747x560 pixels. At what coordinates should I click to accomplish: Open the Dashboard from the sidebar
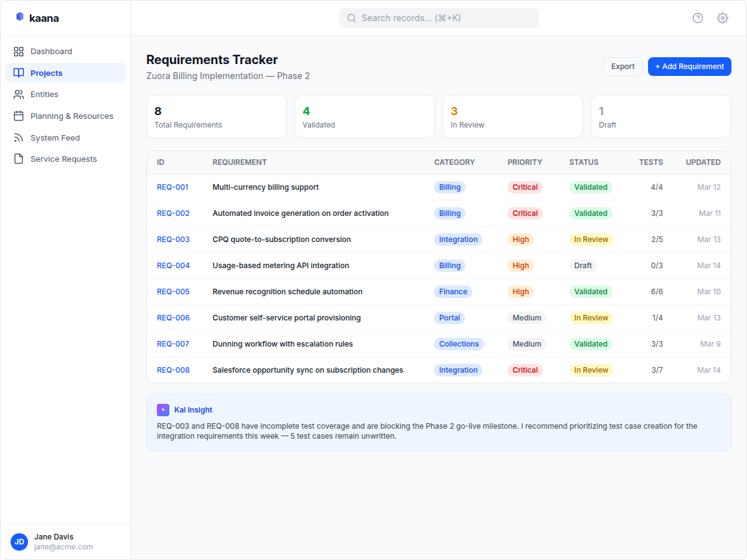51,51
